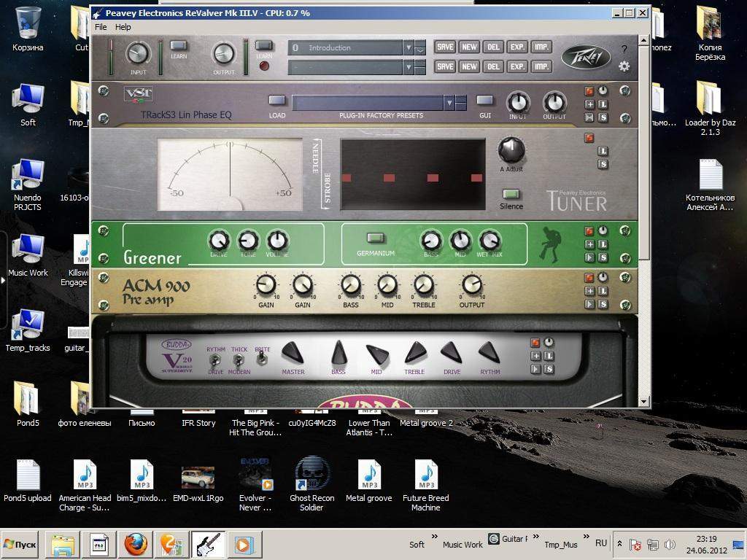
Task: Open the File menu
Action: coord(101,27)
